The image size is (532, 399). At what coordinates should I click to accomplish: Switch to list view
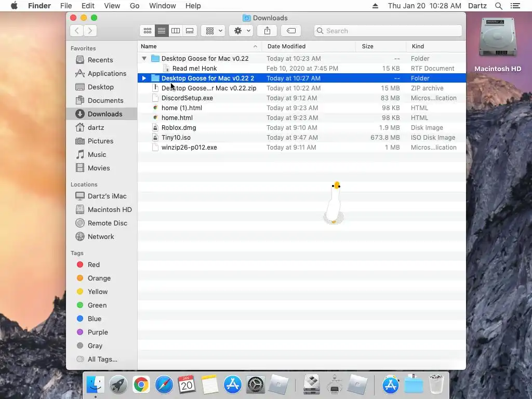click(x=162, y=31)
